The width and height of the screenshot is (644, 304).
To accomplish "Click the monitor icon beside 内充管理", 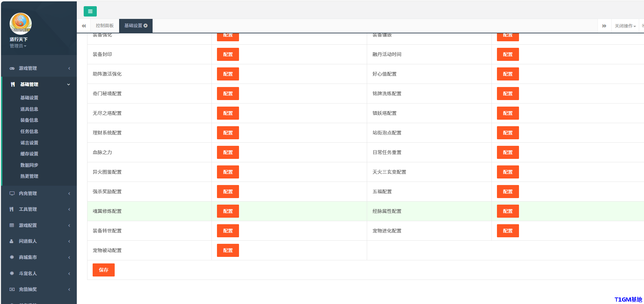I will pos(12,193).
